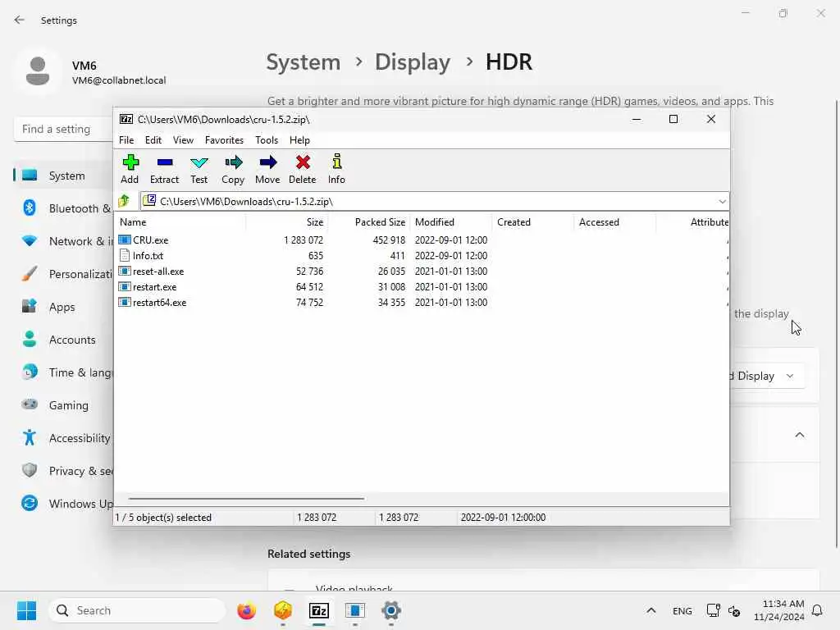Open Personalization in Settings sidebar
Screen dimensions: 840x630
63,274
